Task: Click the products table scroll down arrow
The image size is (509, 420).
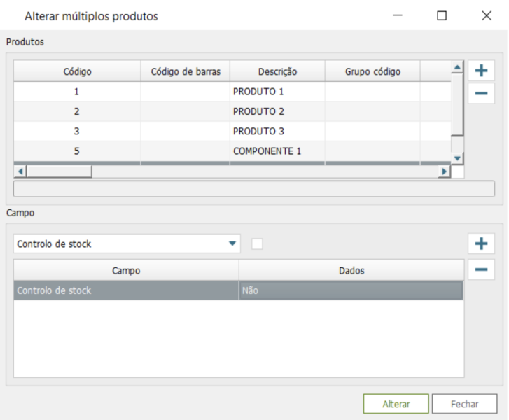Action: (x=457, y=158)
